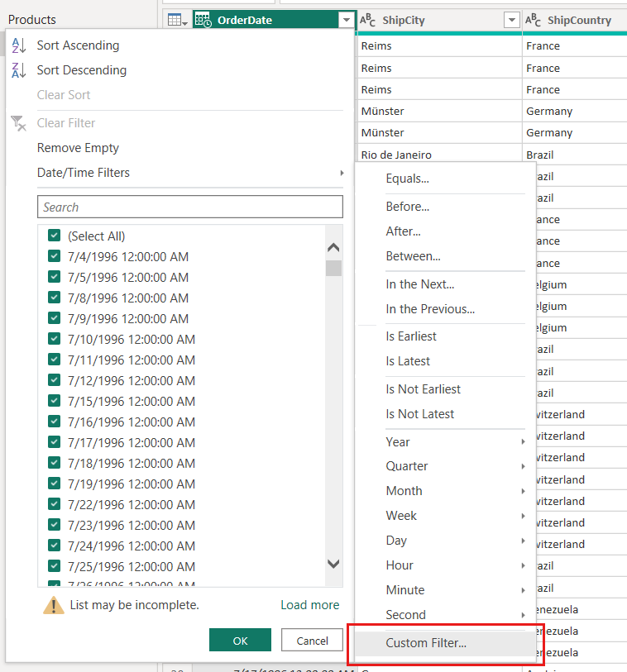627x672 pixels.
Task: Click the ShipCountry column header
Action: (575, 20)
